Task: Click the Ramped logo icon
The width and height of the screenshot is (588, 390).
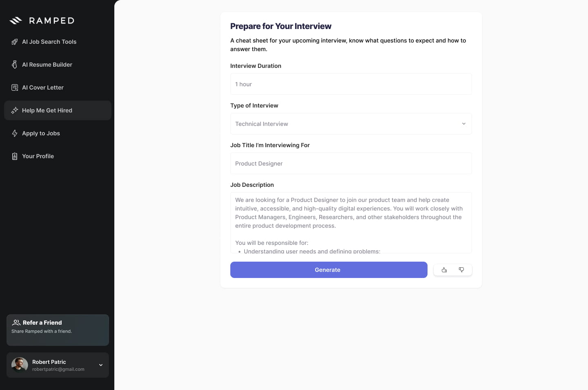Action: 16,20
